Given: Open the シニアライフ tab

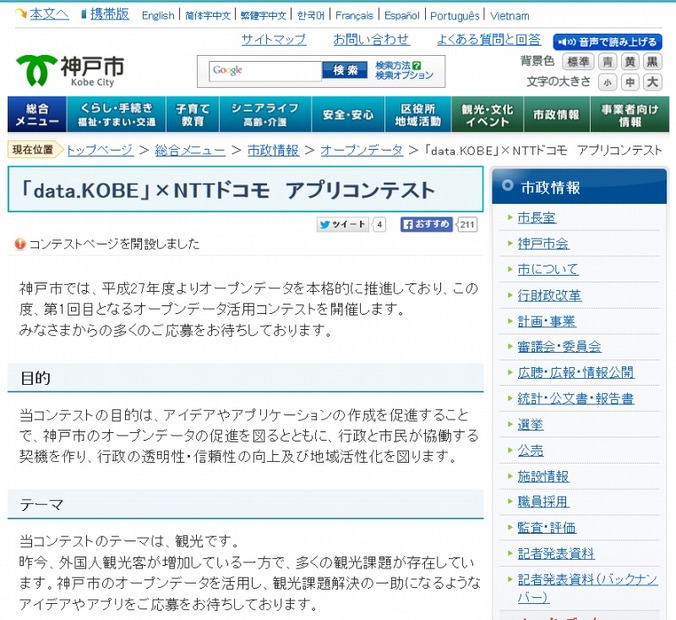Looking at the screenshot, I should [265, 114].
